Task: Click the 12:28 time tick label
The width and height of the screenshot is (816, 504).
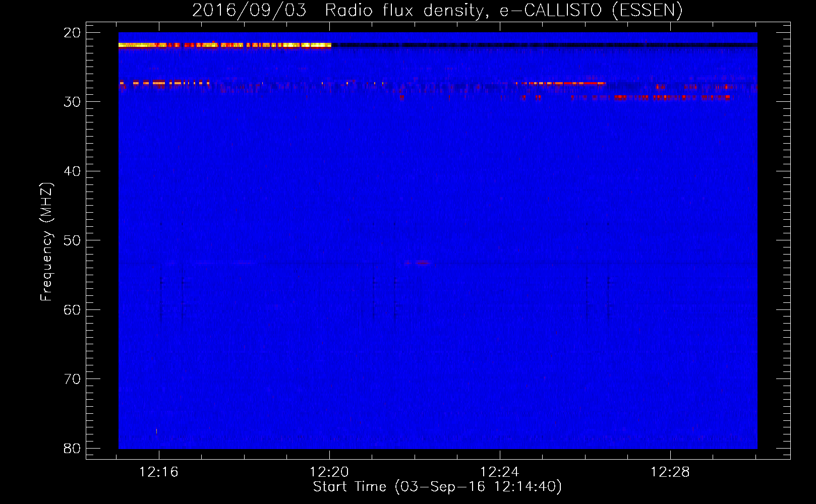Action: 670,472
